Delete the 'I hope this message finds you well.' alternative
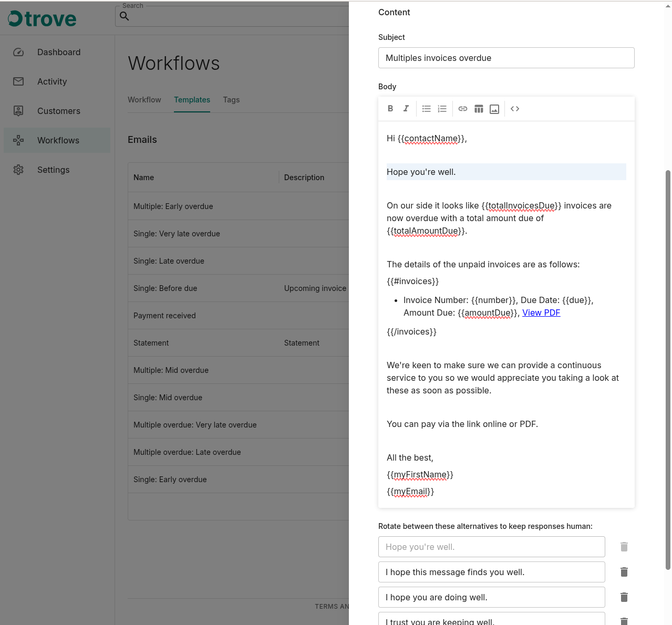This screenshot has height=625, width=672. click(x=624, y=572)
